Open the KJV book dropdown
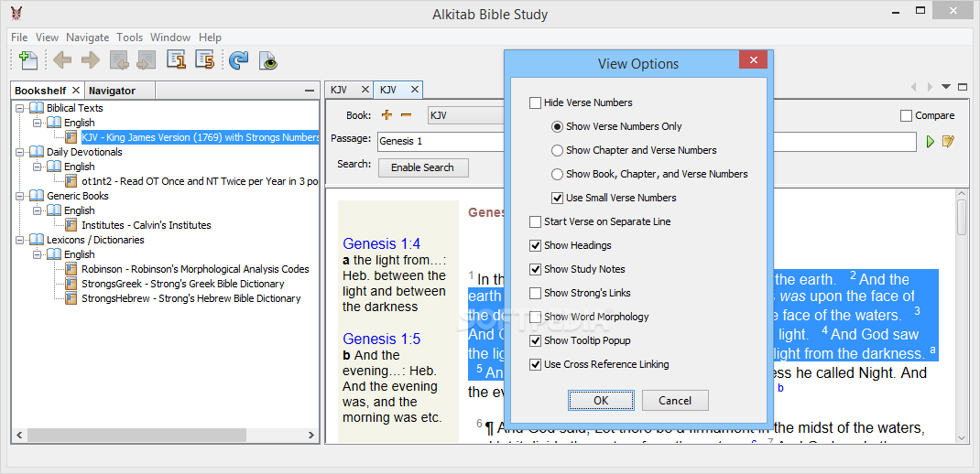 pos(466,115)
